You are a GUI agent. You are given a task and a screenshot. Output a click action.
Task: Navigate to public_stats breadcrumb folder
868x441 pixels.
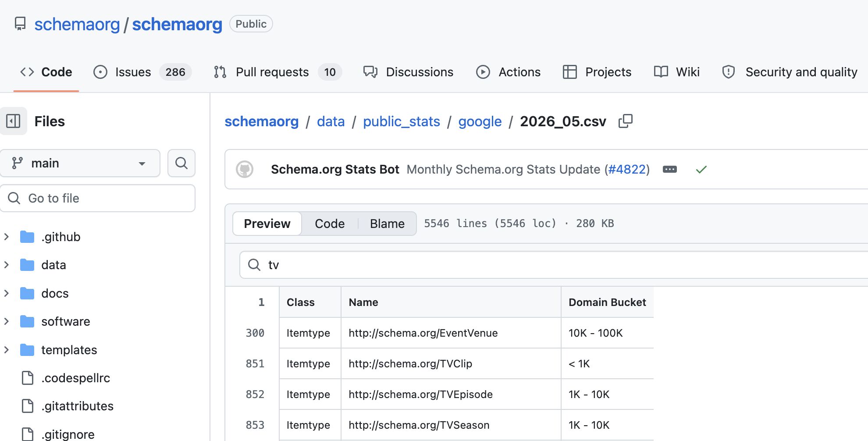[x=402, y=121]
